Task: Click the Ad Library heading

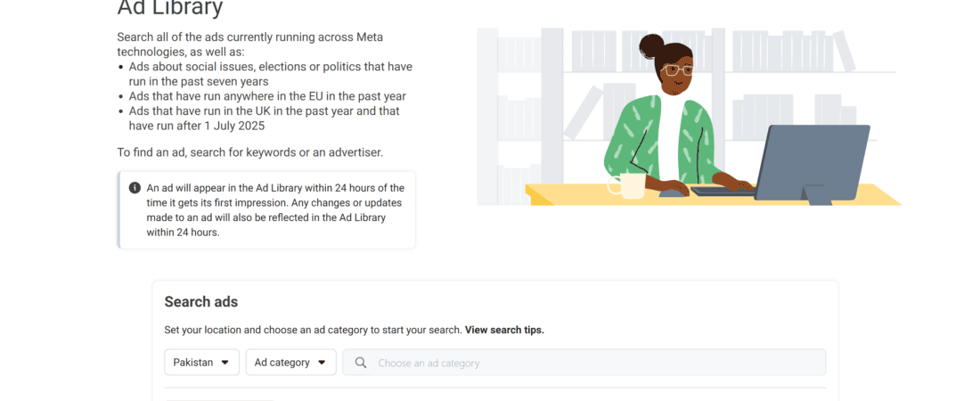Action: (170, 7)
